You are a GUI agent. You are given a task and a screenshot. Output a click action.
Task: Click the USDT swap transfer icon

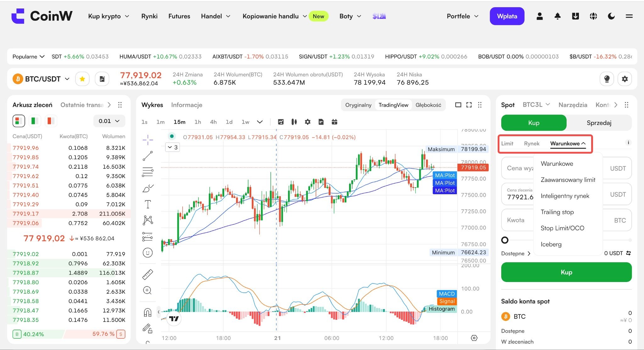[x=629, y=253]
